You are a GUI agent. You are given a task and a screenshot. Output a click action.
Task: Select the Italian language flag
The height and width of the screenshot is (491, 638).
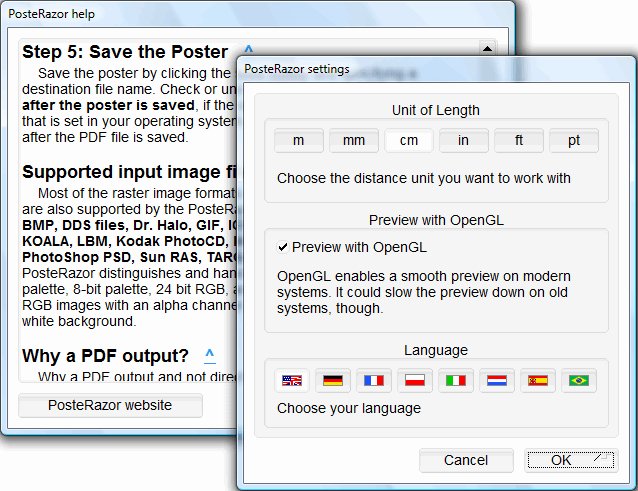(456, 381)
